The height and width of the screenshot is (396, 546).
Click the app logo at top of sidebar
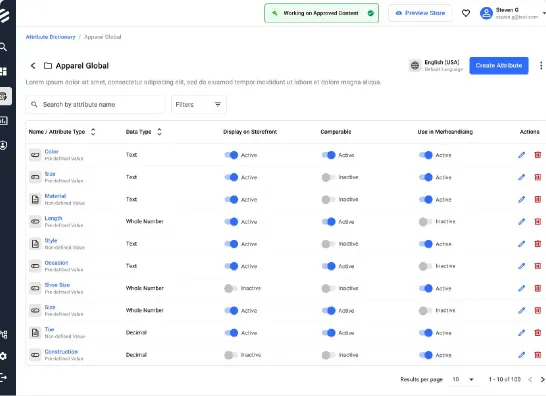tap(5, 15)
